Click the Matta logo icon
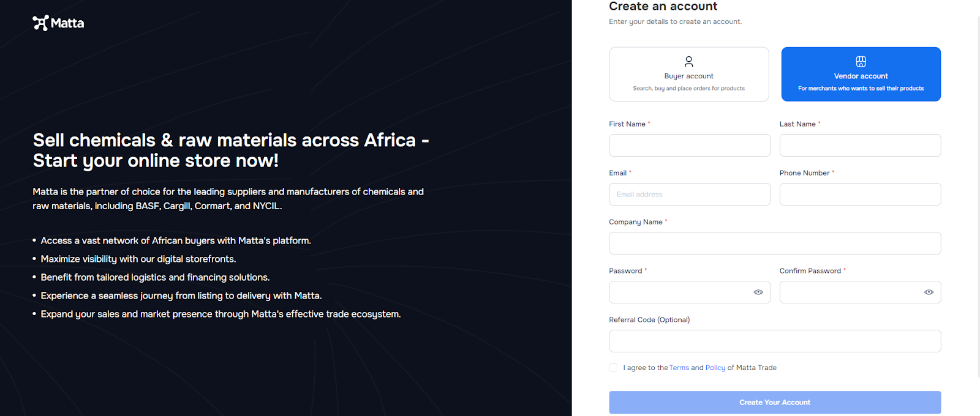Screen dimensions: 980x416 coord(40,23)
